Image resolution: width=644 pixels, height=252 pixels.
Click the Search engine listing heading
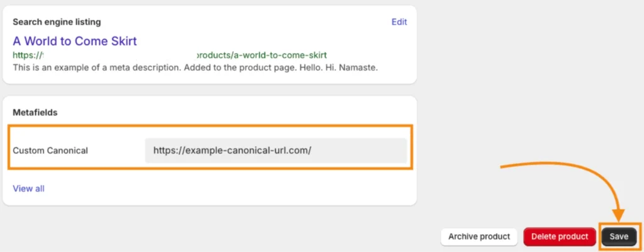(x=57, y=22)
